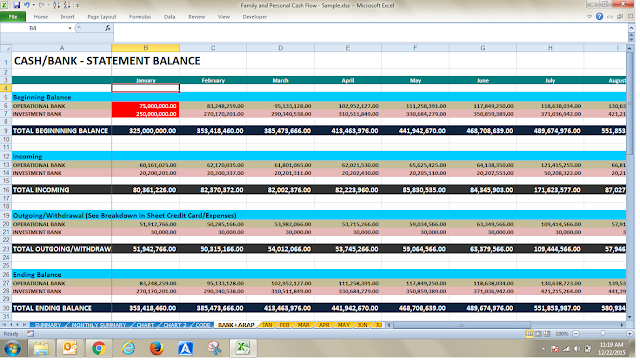Switch to the Insert ribbon tab
Screen dimensions: 640x363
point(67,17)
